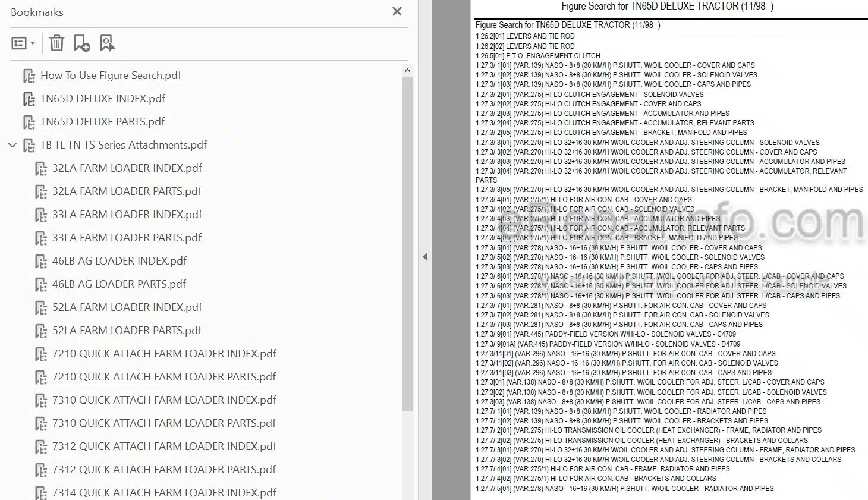Click bookmark icon beside 7314 QUICK ATTACH INDEX.pdf
Viewport: 868px width, 500px height.
tap(41, 493)
